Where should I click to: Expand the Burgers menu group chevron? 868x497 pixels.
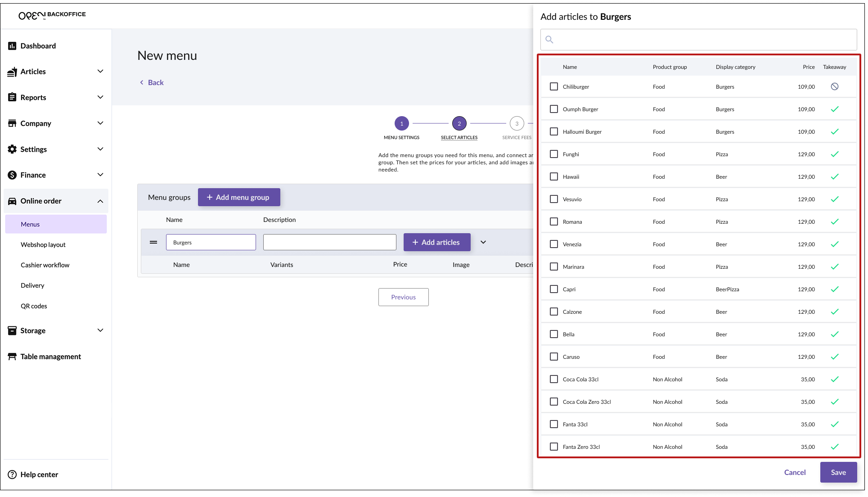[x=483, y=242]
